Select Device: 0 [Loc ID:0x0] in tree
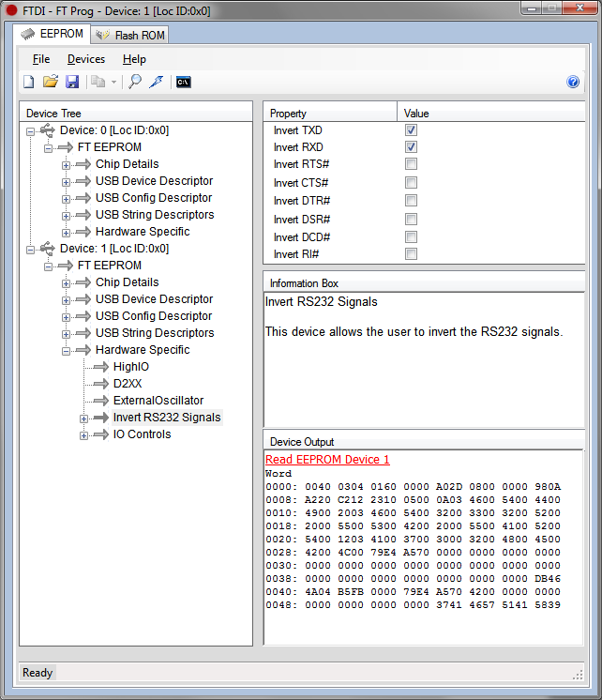Viewport: 602px width, 700px height. (x=114, y=130)
